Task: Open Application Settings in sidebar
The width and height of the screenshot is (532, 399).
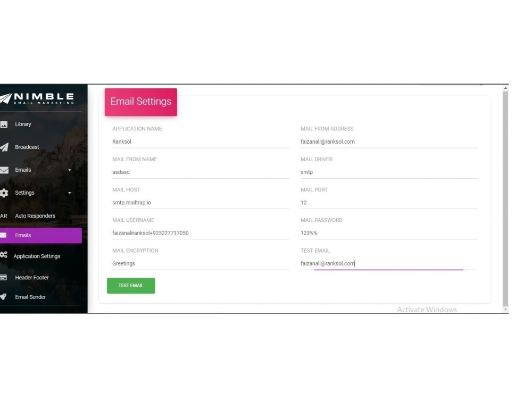Action: 37,256
